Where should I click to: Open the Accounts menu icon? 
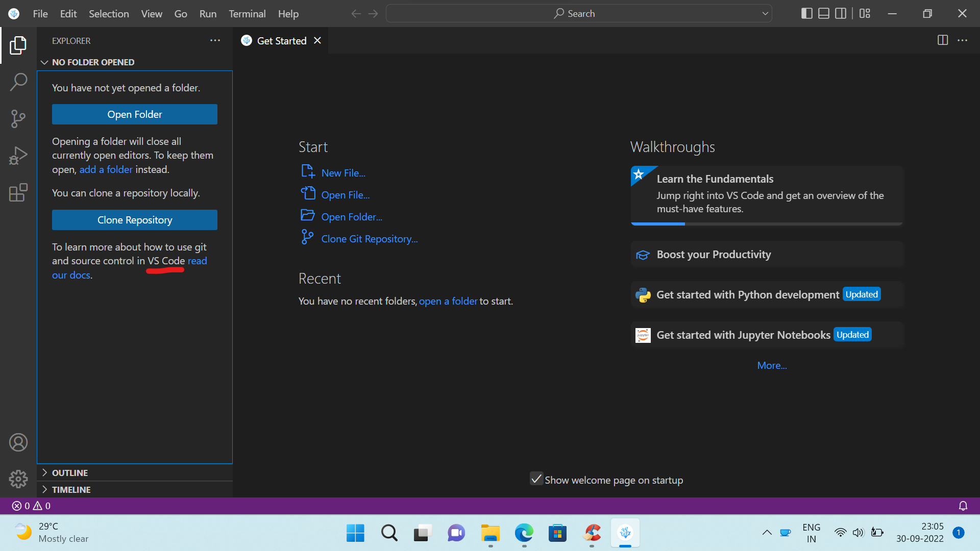[18, 442]
